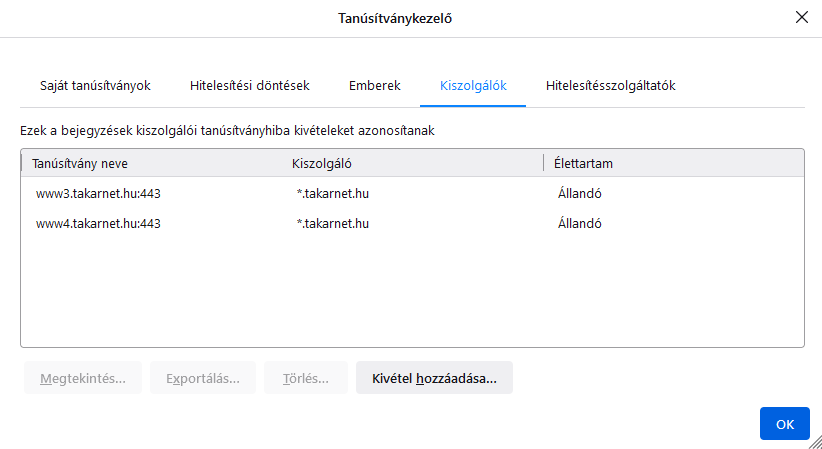Click the Megtekintés button
The height and width of the screenshot is (449, 822).
tap(83, 378)
